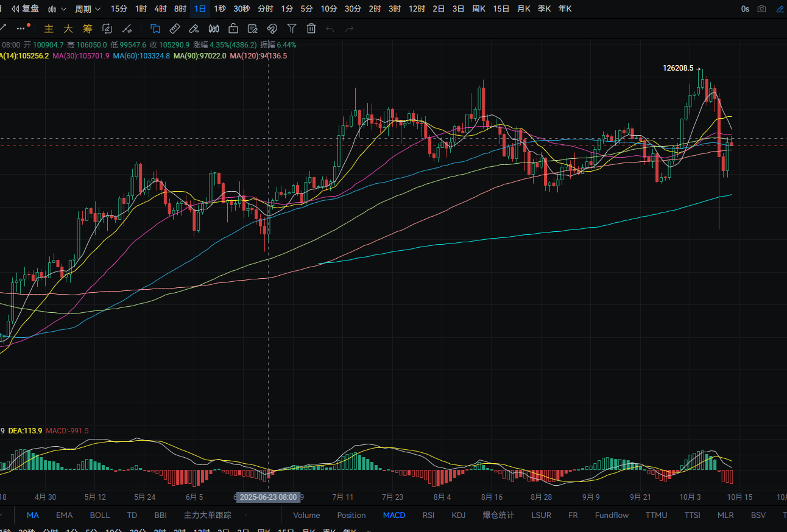Toggle the drawing lock padlock icon
Image resolution: width=787 pixels, height=532 pixels.
click(x=233, y=29)
